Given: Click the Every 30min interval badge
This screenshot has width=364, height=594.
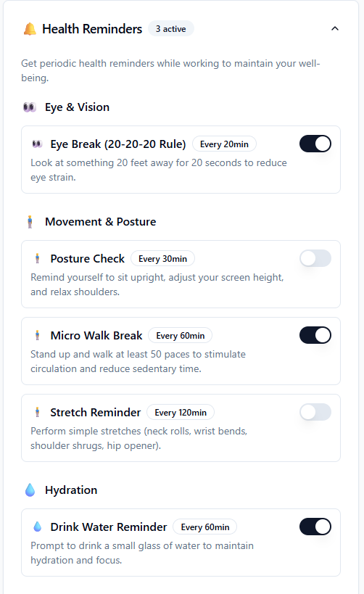Looking at the screenshot, I should (162, 259).
